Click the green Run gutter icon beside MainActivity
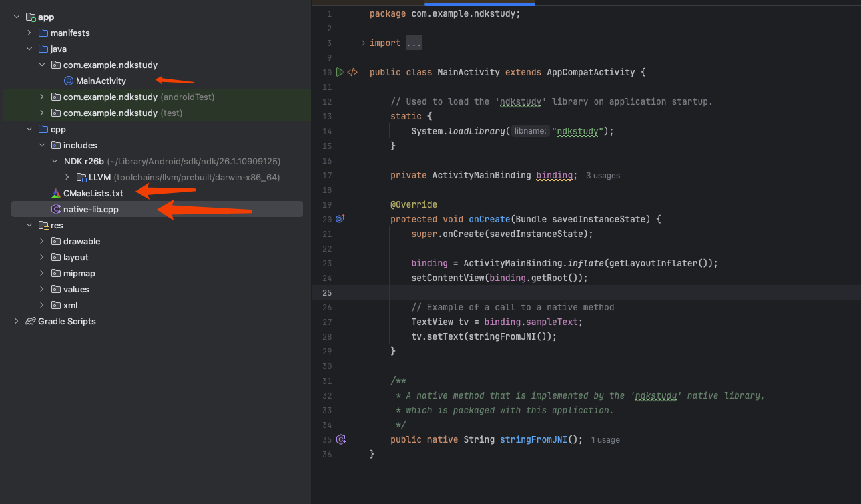Viewport: 861px width, 504px height. coord(340,72)
